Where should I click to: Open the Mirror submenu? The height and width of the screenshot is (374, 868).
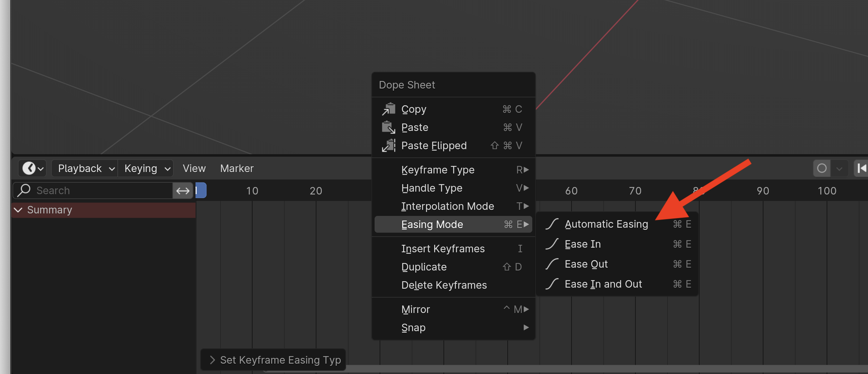(x=453, y=309)
